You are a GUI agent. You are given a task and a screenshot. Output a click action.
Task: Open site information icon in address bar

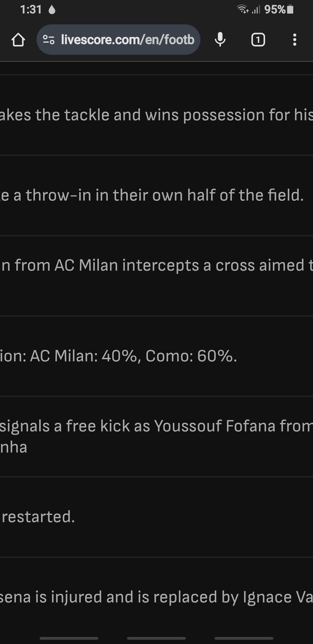click(49, 40)
